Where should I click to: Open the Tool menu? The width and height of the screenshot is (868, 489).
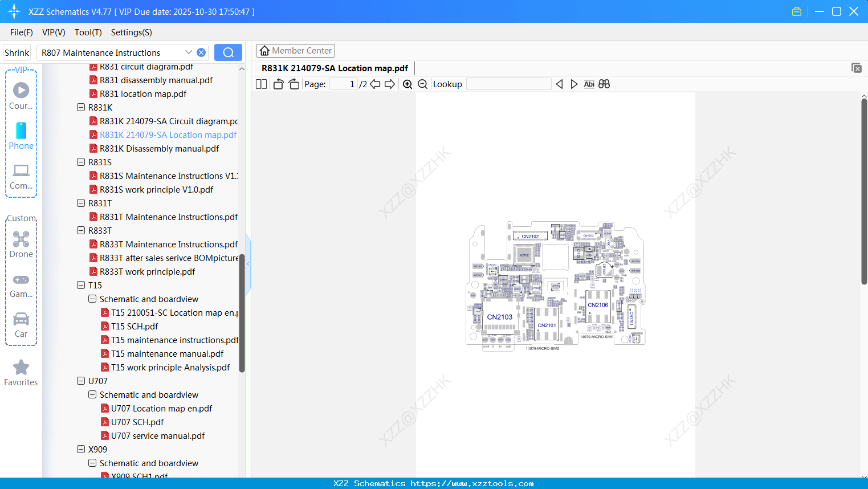[x=88, y=32]
